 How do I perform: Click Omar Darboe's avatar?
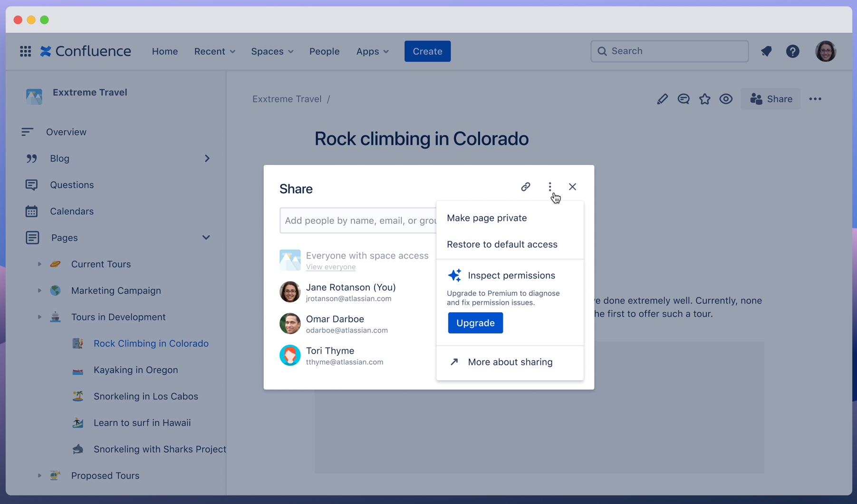pyautogui.click(x=290, y=323)
